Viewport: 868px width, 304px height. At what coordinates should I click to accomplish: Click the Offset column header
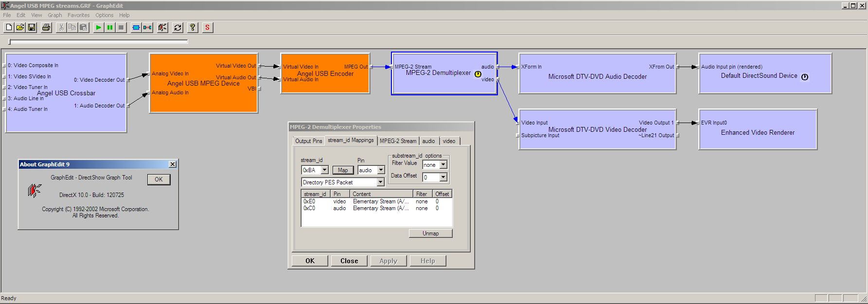pyautogui.click(x=442, y=194)
